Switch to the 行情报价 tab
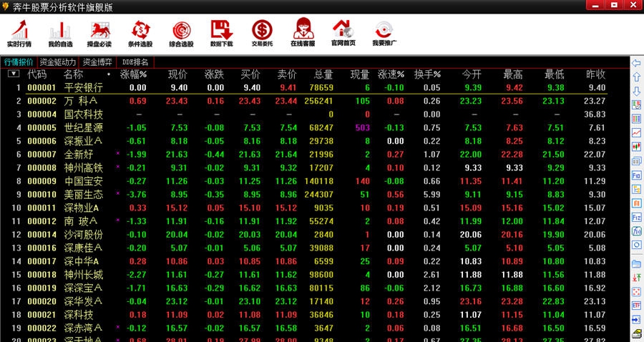644x342 pixels. click(x=19, y=62)
